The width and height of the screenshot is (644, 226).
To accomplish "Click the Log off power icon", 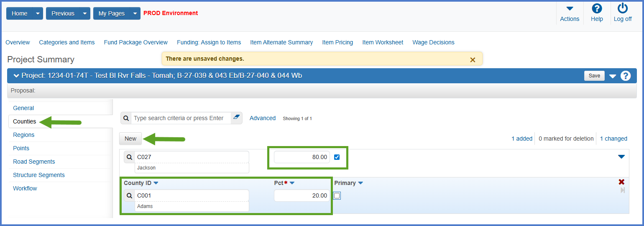I will point(623,9).
